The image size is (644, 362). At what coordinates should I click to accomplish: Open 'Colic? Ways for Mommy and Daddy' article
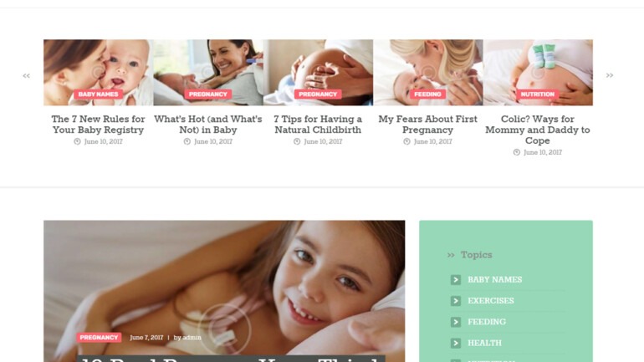pyautogui.click(x=538, y=130)
